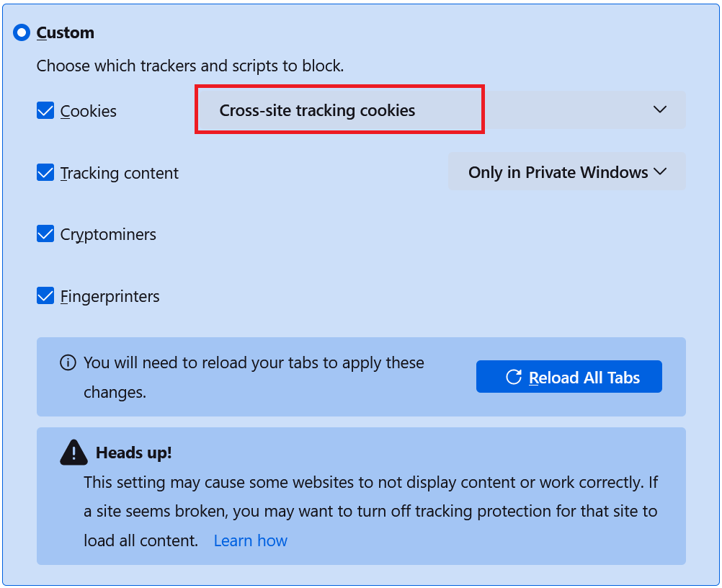Expand the Tracking content scope chevron

point(661,171)
